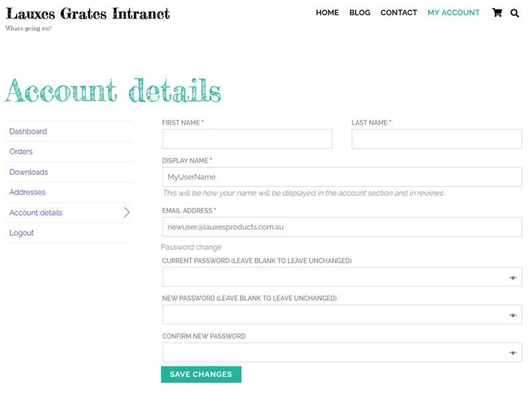Click the search magnifier icon
The height and width of the screenshot is (406, 532).
coord(515,13)
